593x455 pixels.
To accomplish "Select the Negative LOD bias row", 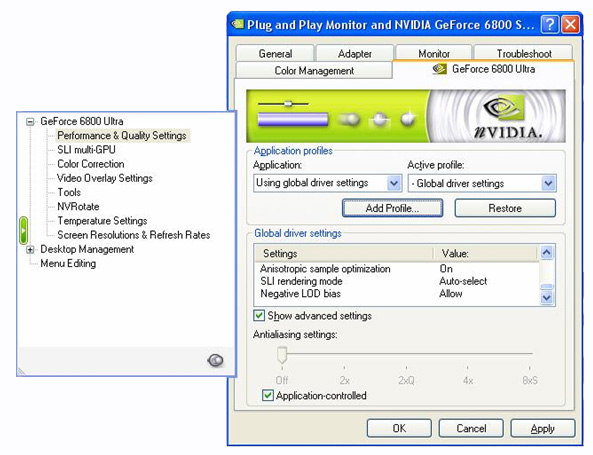I will pyautogui.click(x=397, y=294).
